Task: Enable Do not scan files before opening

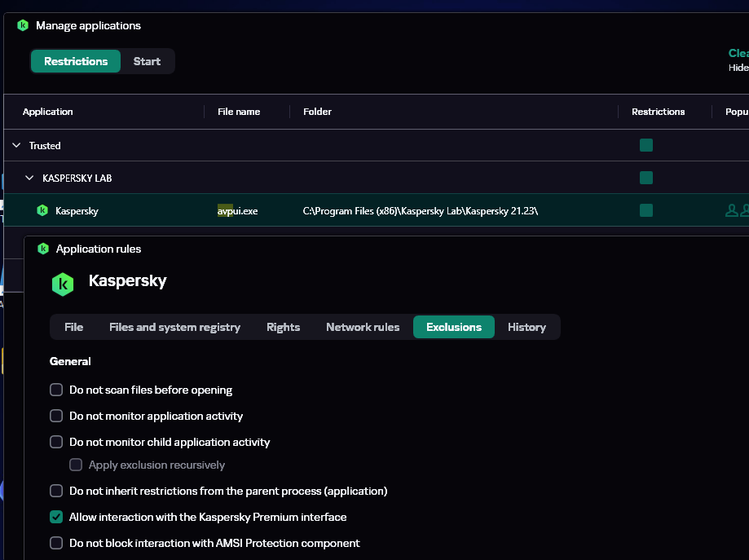Action: (56, 390)
